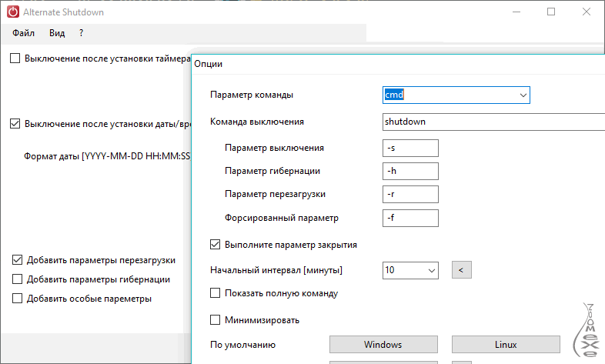Open the 'Вид' menu
This screenshot has height=364, width=605.
(x=57, y=33)
